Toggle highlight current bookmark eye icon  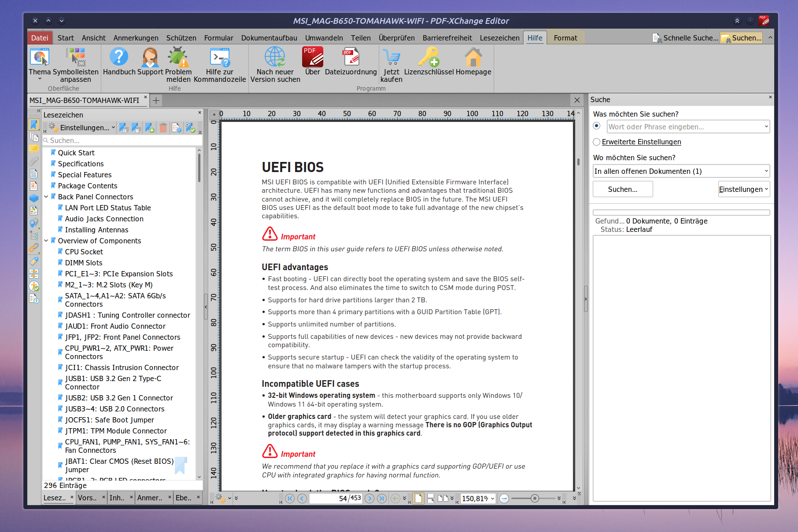point(190,128)
